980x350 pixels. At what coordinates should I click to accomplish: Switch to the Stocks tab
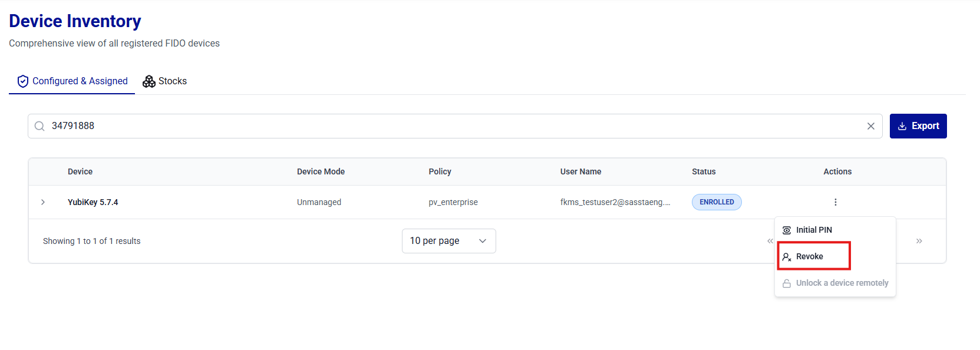coord(165,81)
